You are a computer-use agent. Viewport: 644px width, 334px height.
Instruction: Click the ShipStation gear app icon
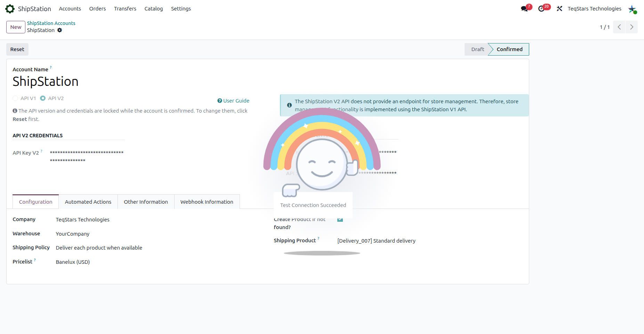pos(10,9)
